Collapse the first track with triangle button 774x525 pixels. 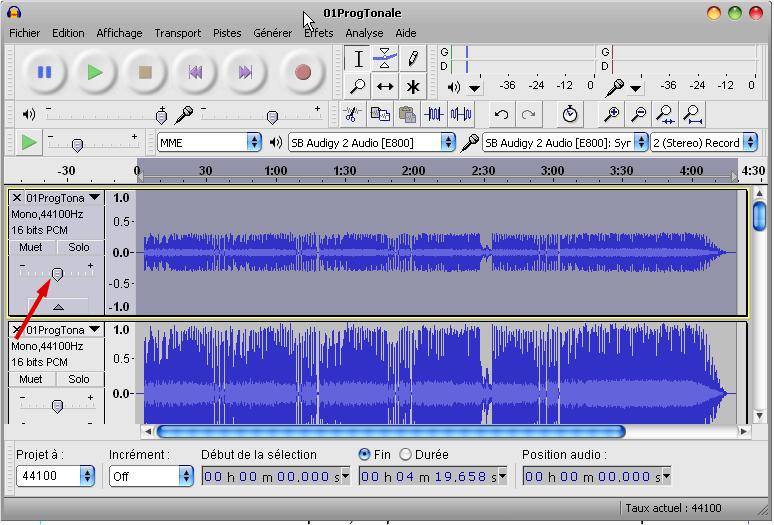click(58, 306)
